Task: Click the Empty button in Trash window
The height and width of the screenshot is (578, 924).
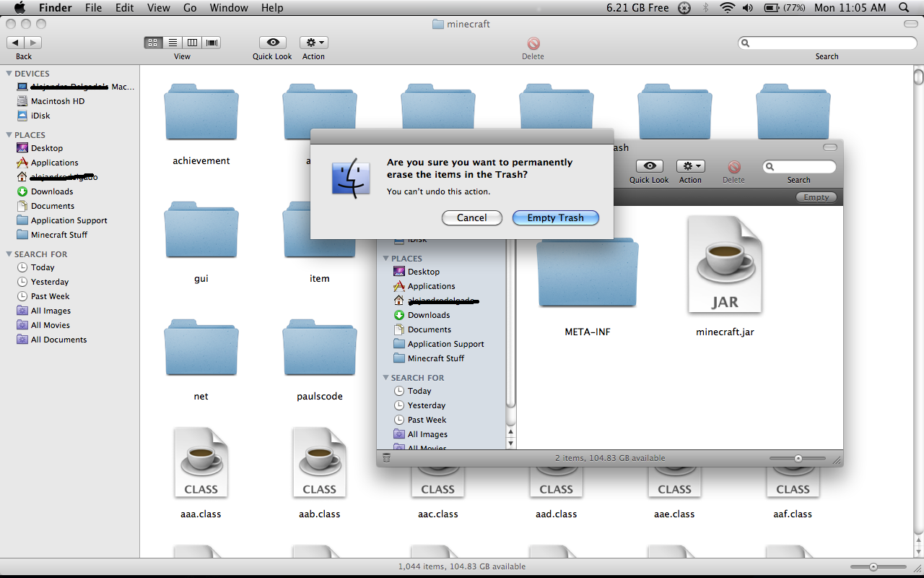Action: click(x=816, y=197)
